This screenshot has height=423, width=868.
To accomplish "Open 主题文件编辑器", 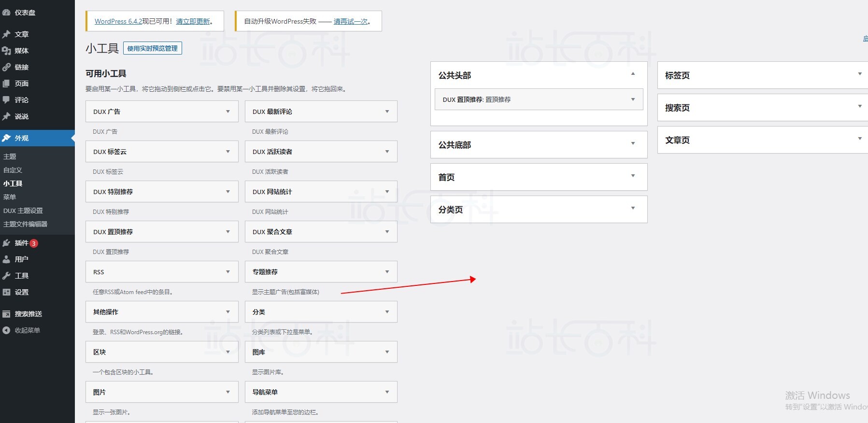I will 26,224.
